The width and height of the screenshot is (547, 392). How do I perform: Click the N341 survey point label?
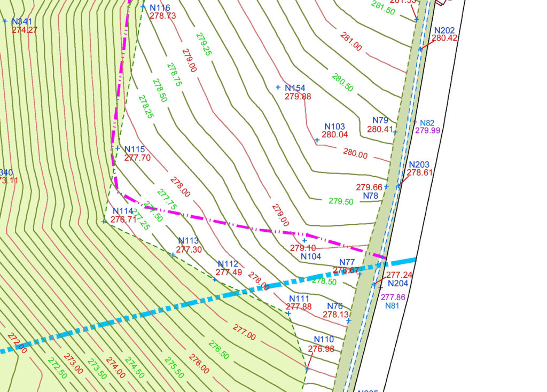click(22, 21)
